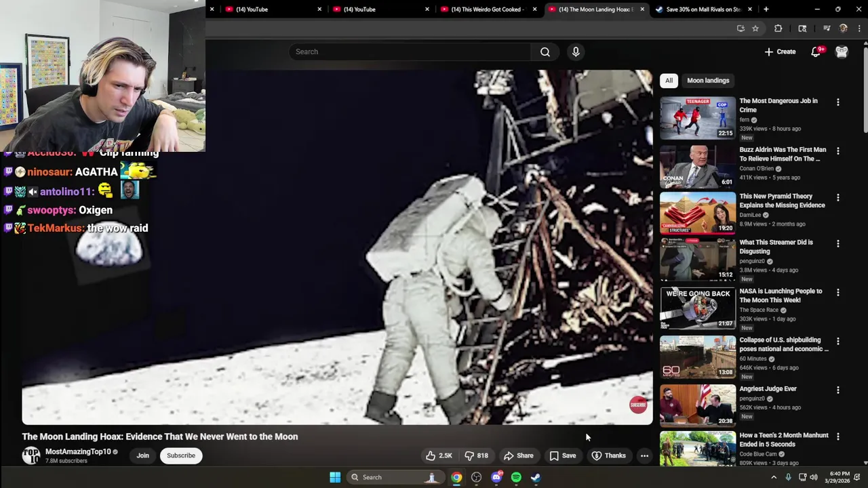The width and height of the screenshot is (868, 488).
Task: Open Google Chrome from the taskbar
Action: [456, 477]
